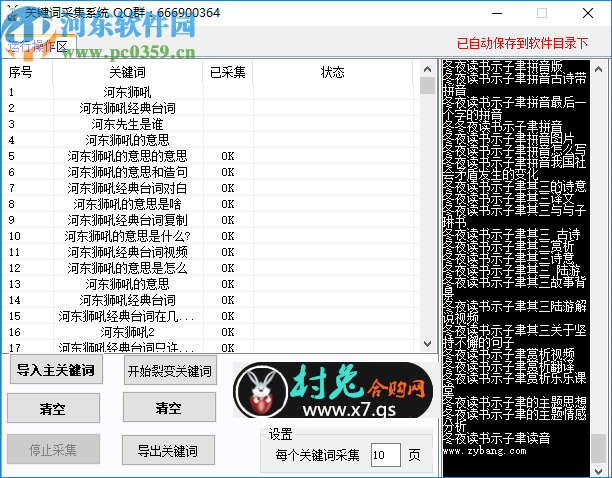
Task: Click the red 已自动保存到软件目录下 notice
Action: [x=522, y=43]
